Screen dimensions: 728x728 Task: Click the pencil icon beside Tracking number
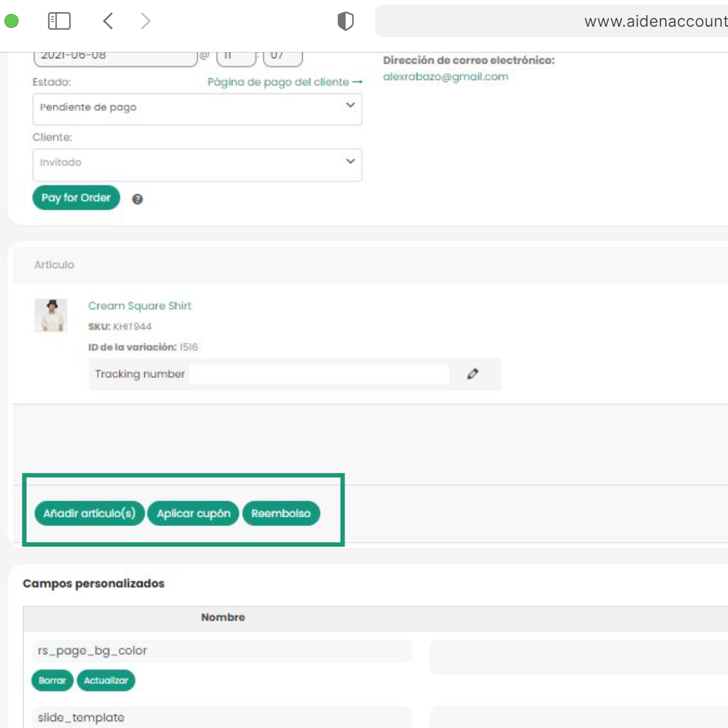click(x=473, y=374)
